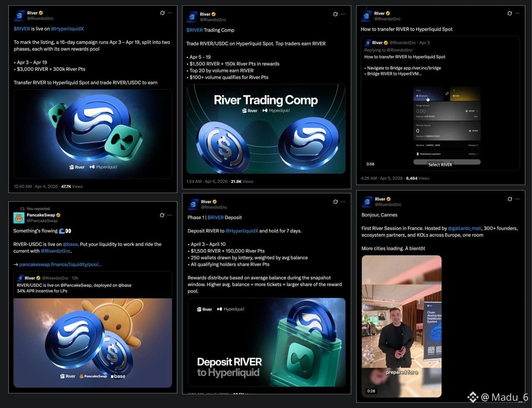
Task: Open the $RIVER cashtag in the Trading Comp tweet
Action: pos(195,30)
